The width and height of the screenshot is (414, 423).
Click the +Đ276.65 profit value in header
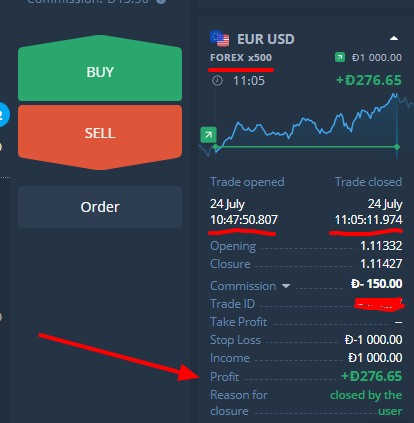coord(369,80)
